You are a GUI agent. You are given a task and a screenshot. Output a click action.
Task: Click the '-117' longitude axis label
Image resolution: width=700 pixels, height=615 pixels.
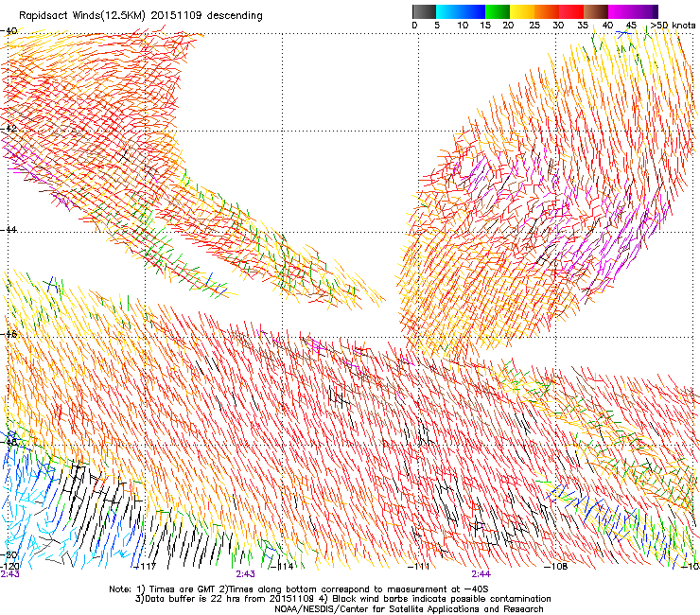click(145, 567)
